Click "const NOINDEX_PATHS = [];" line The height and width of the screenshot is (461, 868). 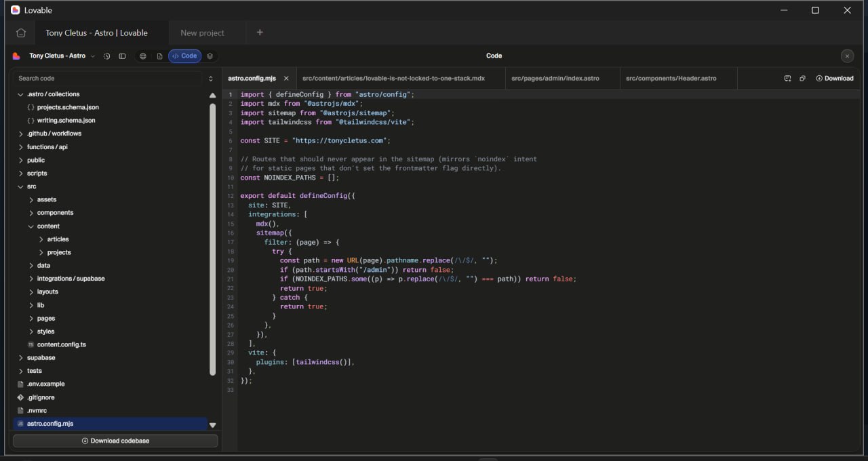[290, 178]
